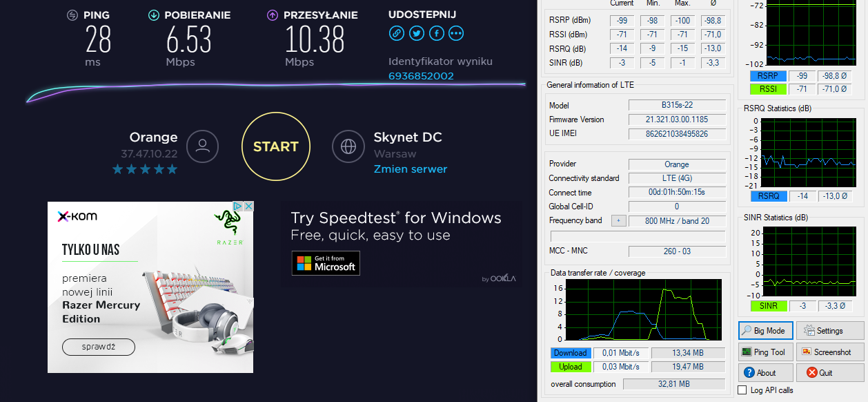868x402 pixels.
Task: Click the Provider field showing Orange
Action: (x=677, y=164)
